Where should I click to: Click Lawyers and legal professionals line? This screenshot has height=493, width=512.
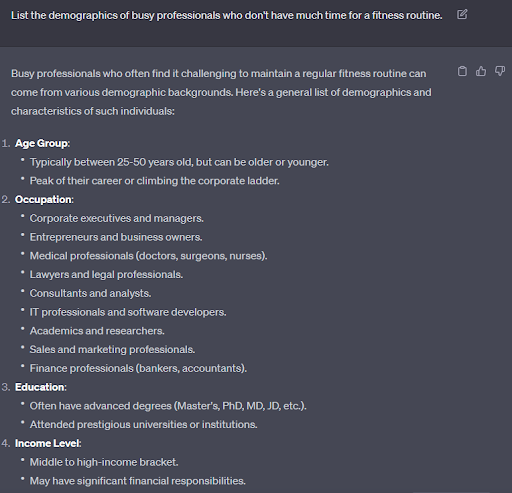[x=106, y=275]
